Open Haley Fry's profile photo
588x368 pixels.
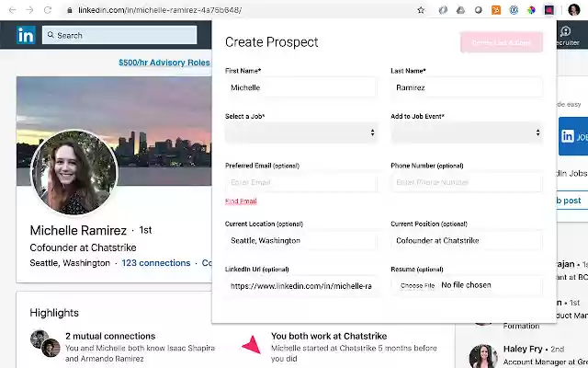tap(483, 356)
